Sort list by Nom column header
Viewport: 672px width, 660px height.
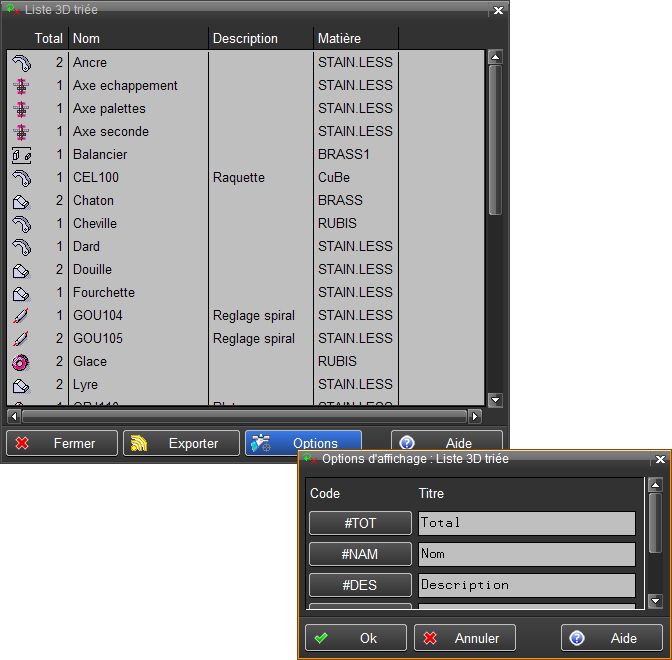(x=137, y=39)
